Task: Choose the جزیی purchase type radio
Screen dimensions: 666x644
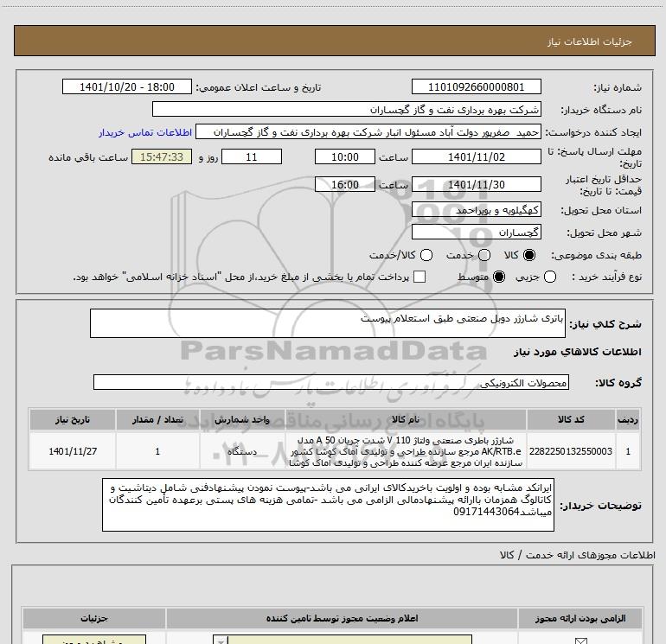Action: (x=550, y=277)
